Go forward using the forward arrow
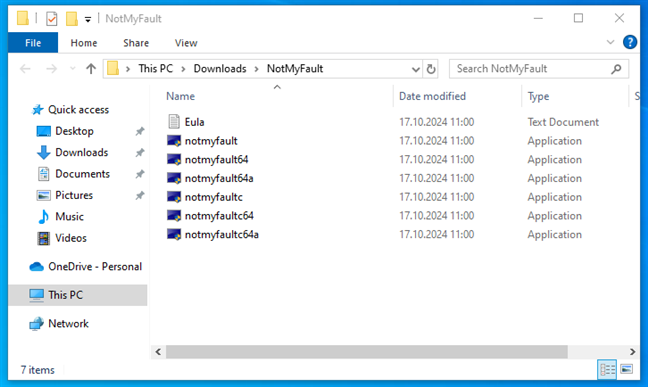The image size is (648, 387). [x=51, y=69]
